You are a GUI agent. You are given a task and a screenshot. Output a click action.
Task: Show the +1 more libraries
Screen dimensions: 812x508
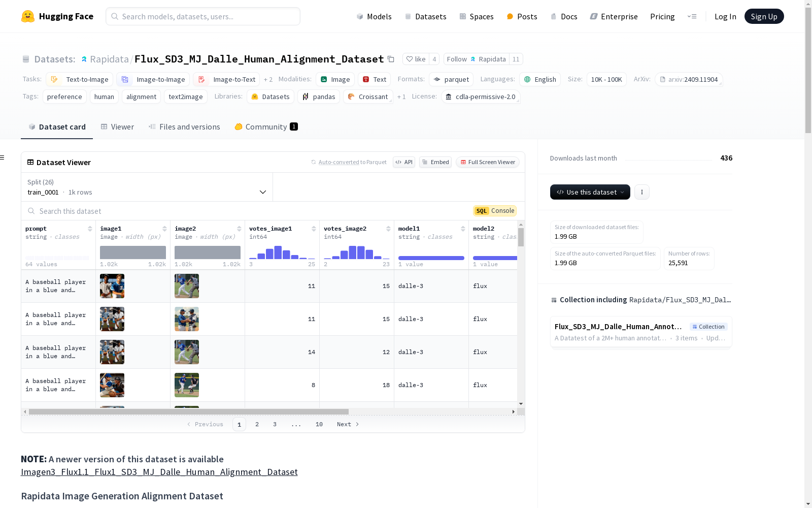click(401, 97)
